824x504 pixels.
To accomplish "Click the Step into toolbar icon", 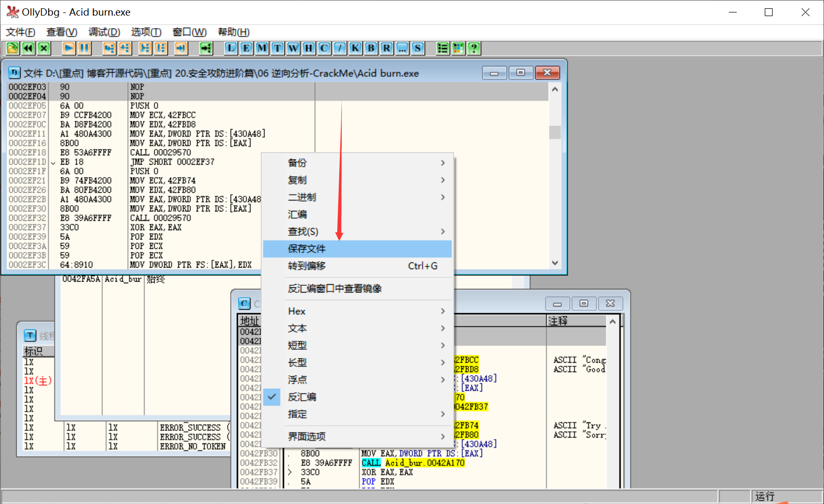I will [x=109, y=48].
